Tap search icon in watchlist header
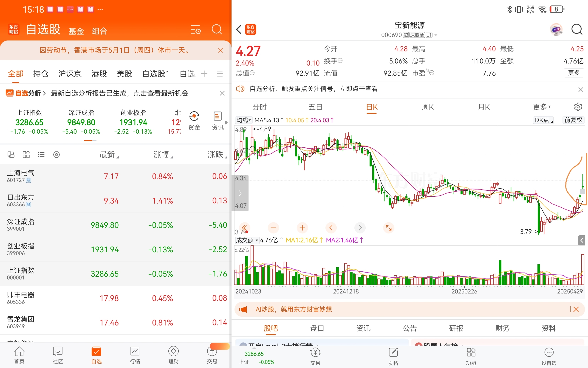 pyautogui.click(x=217, y=29)
